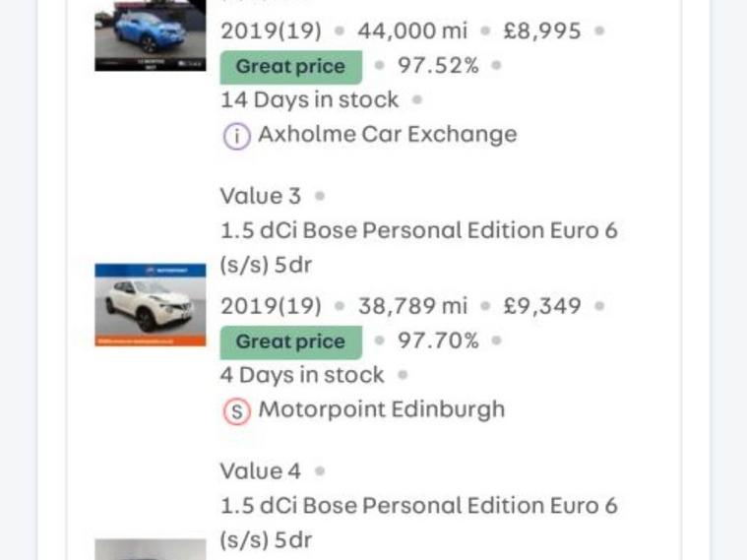Screen dimensions: 747x560
Task: Click the 44,000 mi mileage text
Action: tap(412, 31)
